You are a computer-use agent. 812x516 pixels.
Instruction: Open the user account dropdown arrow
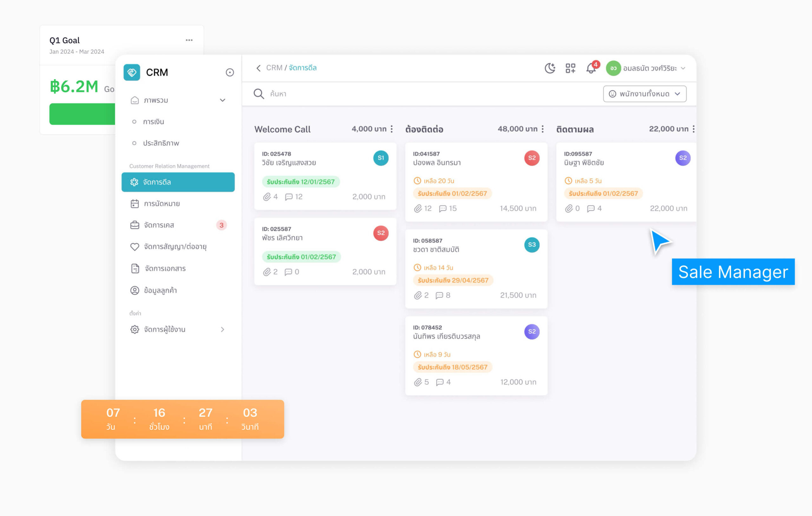click(683, 68)
